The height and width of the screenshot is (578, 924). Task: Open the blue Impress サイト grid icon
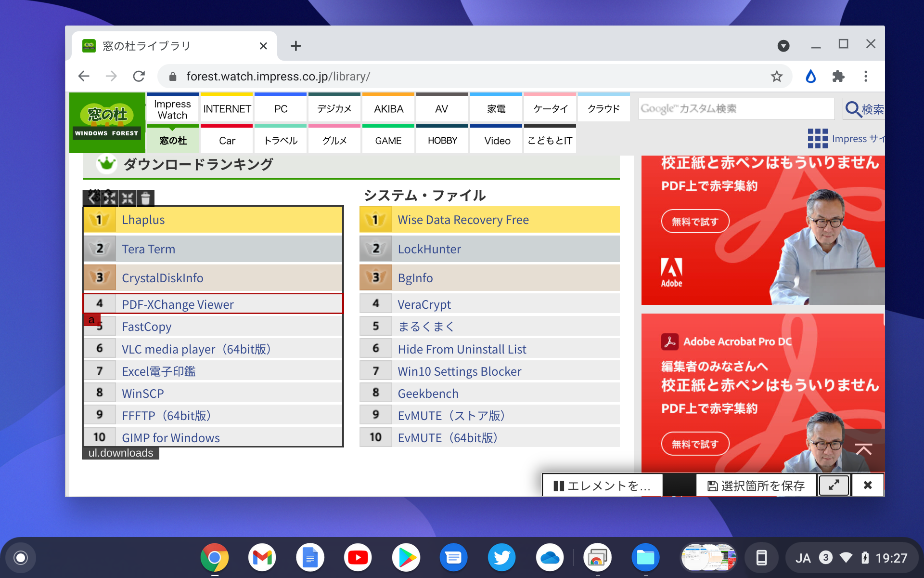[x=817, y=139]
